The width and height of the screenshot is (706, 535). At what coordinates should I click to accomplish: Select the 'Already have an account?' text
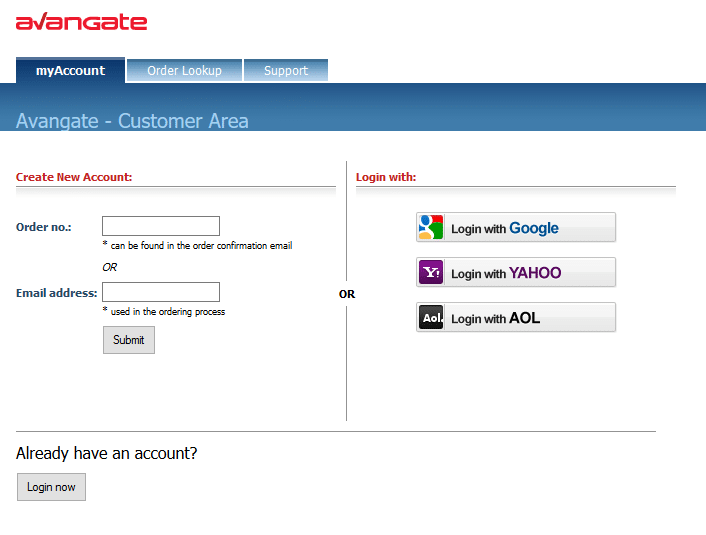(x=106, y=453)
